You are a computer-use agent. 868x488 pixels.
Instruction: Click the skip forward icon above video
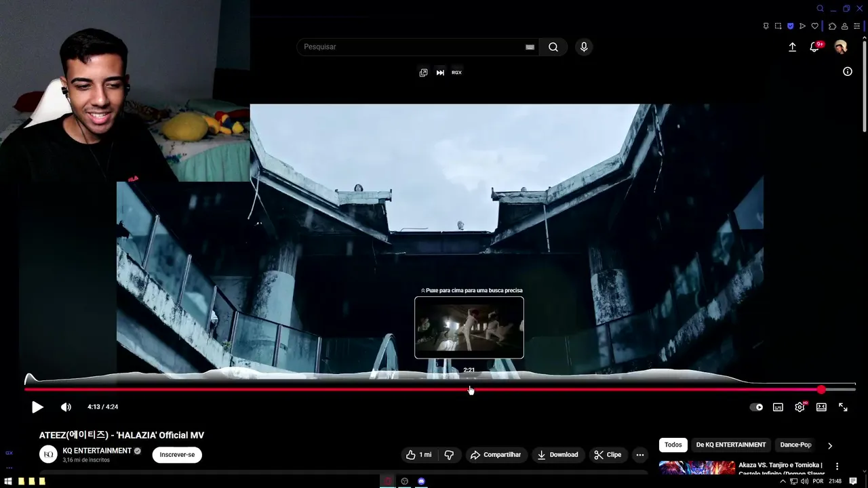coord(440,73)
